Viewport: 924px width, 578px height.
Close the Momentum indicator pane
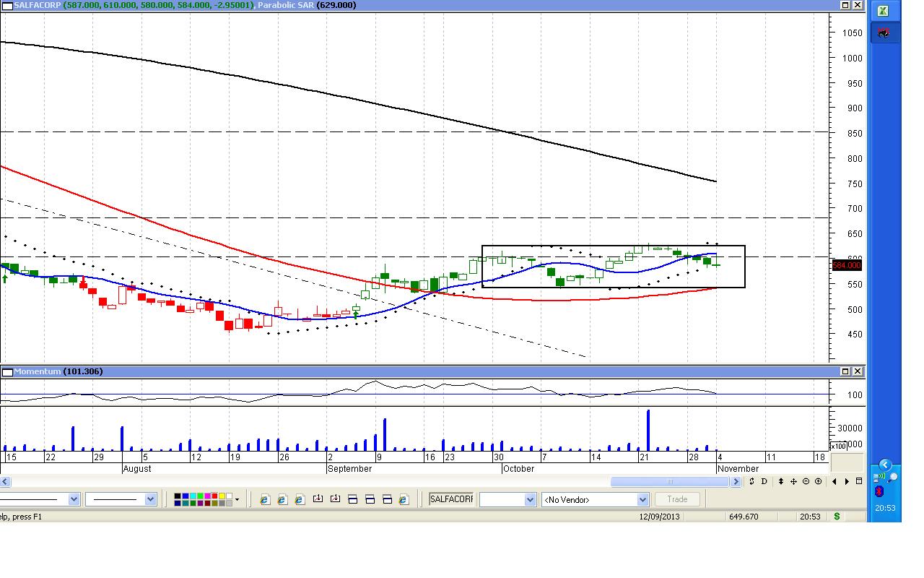tap(858, 371)
